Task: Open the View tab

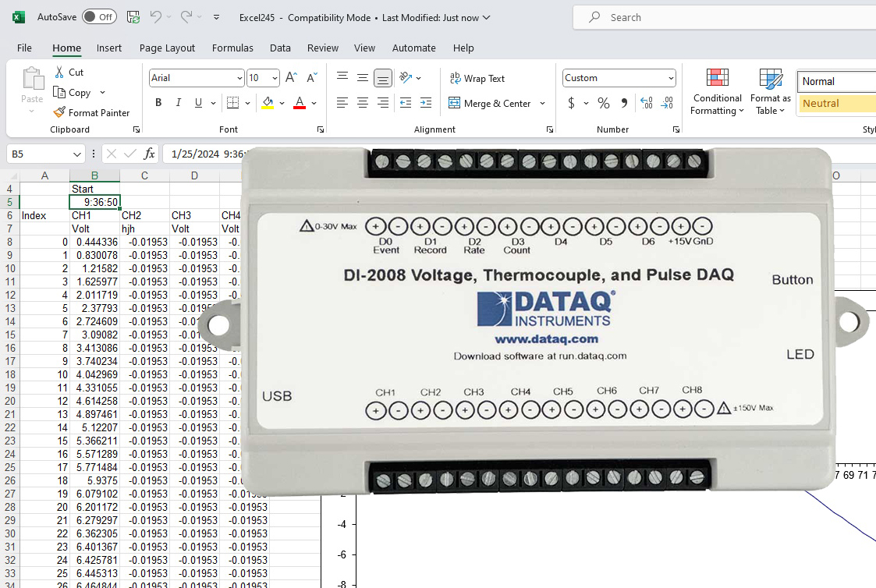Action: click(364, 48)
